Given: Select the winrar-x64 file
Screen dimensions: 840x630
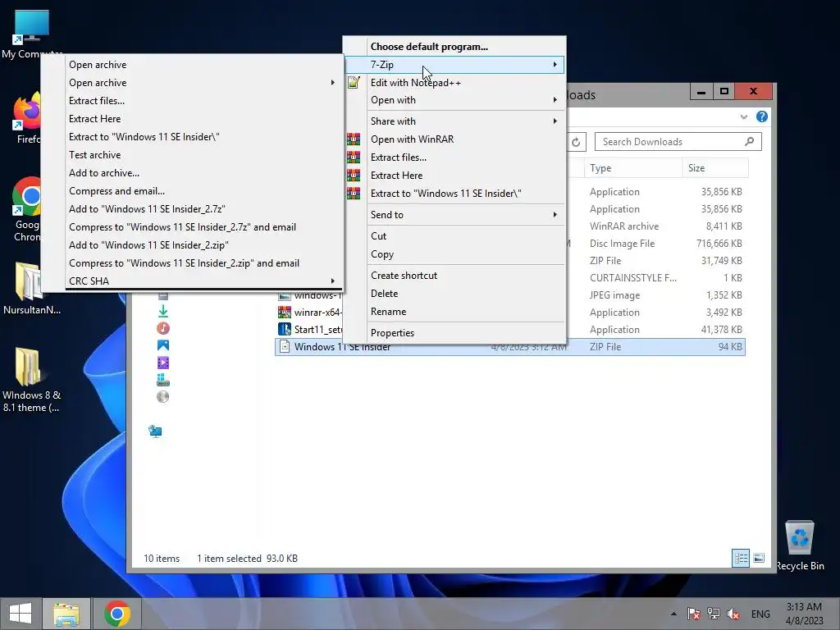Looking at the screenshot, I should (310, 312).
